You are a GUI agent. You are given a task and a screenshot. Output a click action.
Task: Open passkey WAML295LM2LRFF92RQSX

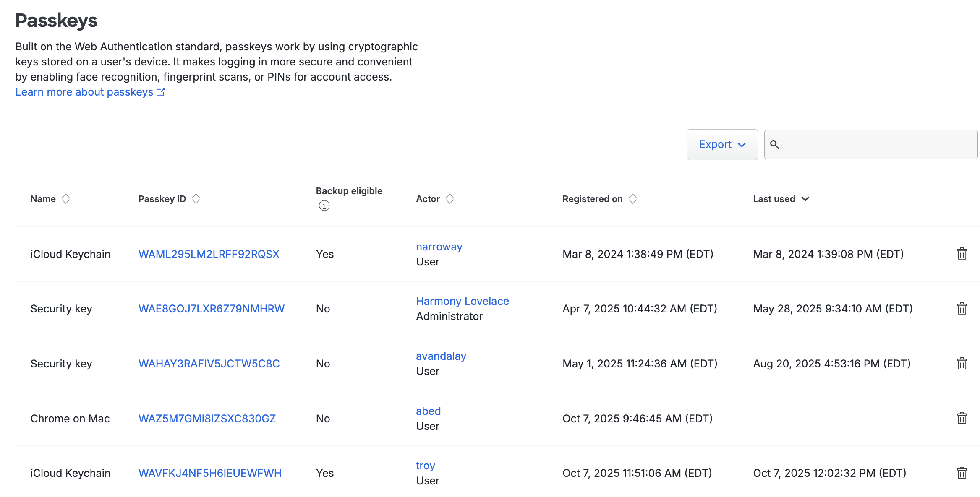(209, 254)
